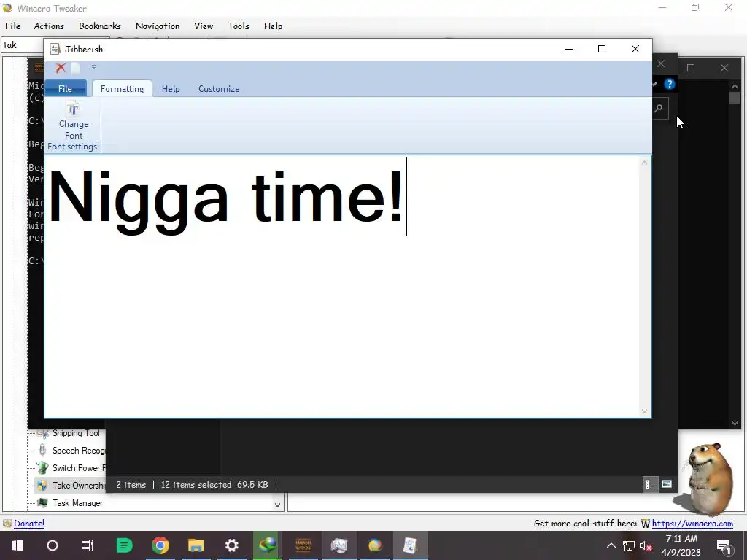Click the Jibberish editor scroll down arrow
The height and width of the screenshot is (560, 747).
click(644, 411)
